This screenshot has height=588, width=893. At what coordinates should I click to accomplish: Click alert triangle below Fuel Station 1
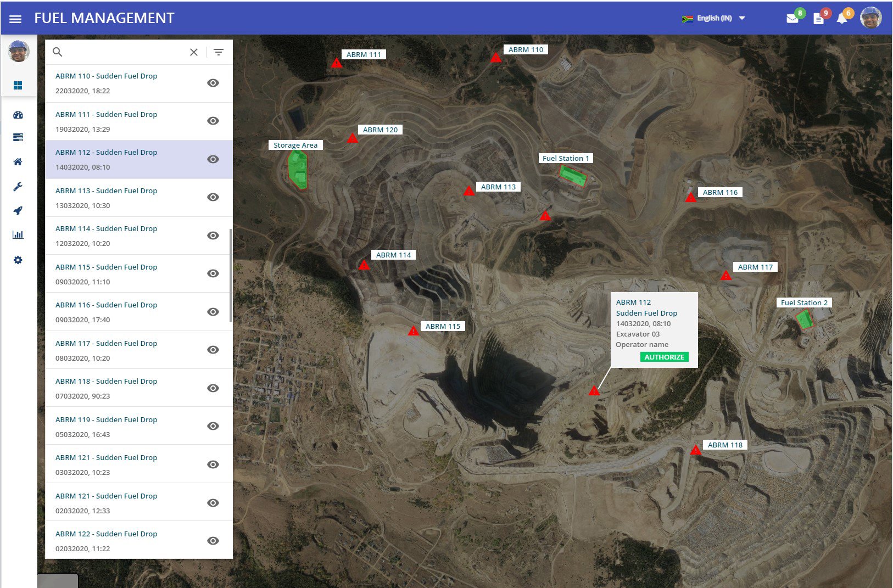pyautogui.click(x=545, y=215)
